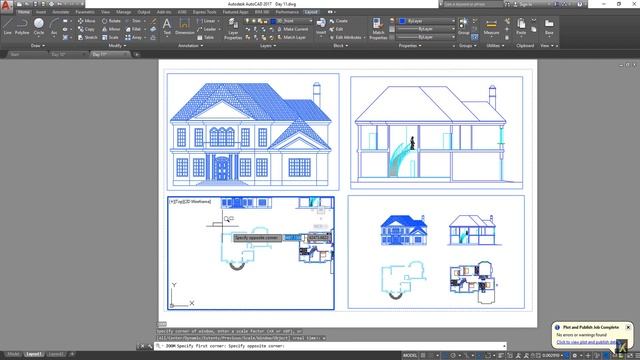Open the ByLayer lineweight dropdown
The width and height of the screenshot is (640, 360).
pos(426,29)
